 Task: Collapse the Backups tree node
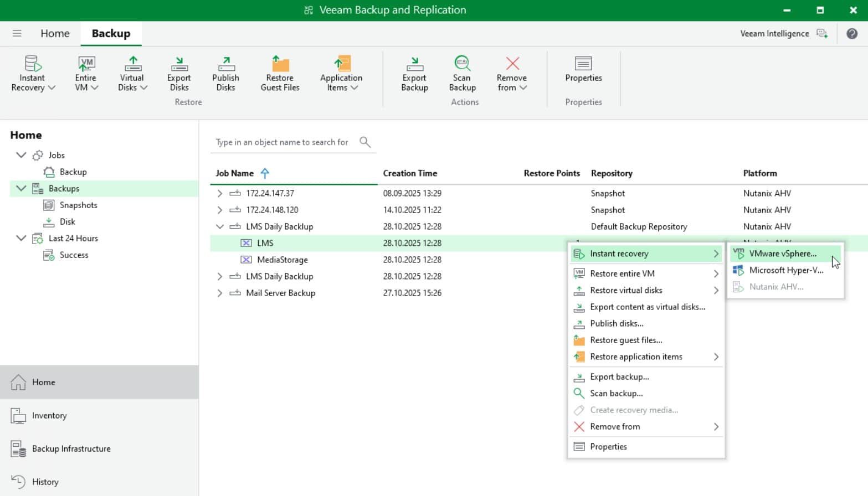(x=21, y=188)
